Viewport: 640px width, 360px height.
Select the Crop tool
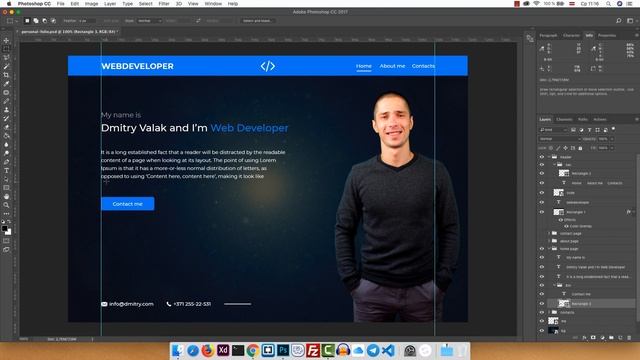[6, 75]
